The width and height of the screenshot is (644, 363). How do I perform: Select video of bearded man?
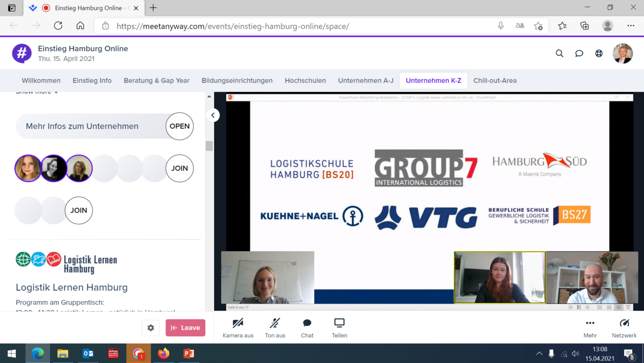click(x=592, y=277)
